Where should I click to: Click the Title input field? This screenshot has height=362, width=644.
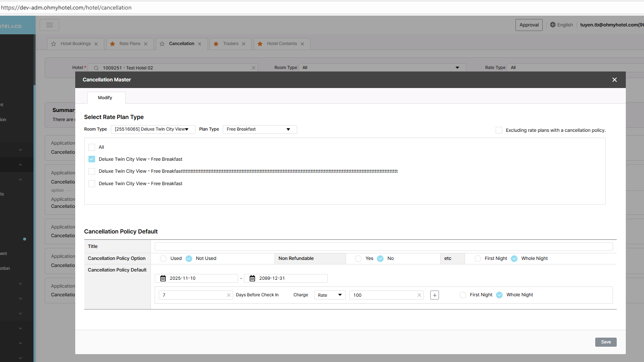[x=383, y=247]
